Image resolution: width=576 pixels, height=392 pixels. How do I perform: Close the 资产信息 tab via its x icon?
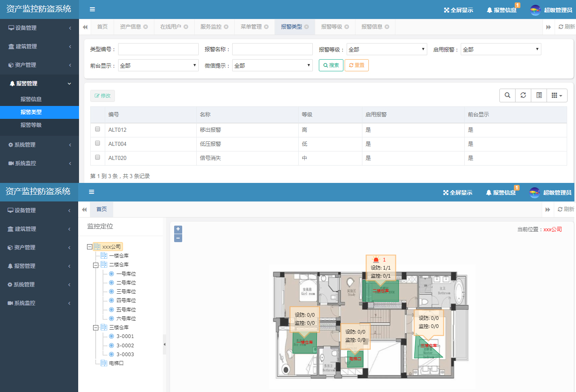[146, 27]
